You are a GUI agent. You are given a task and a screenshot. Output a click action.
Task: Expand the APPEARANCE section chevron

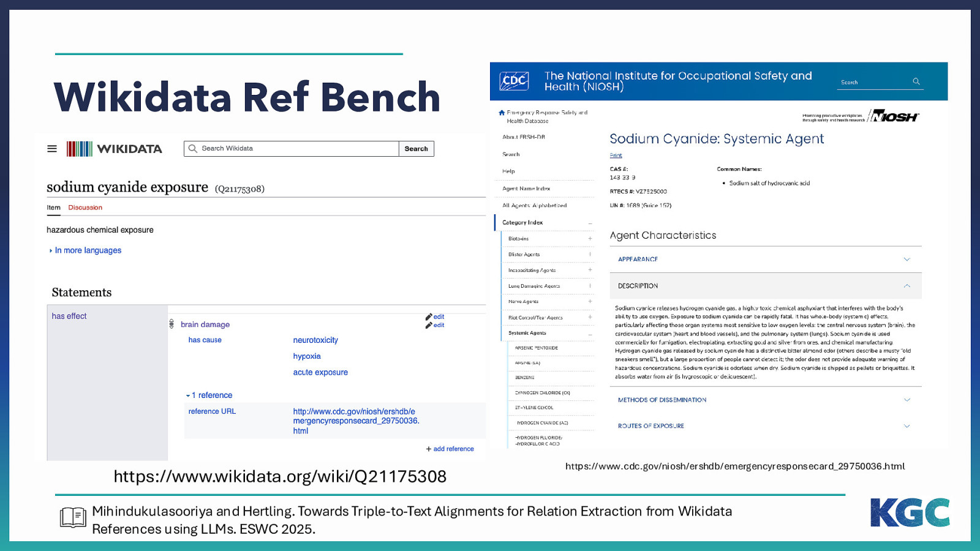[x=907, y=259]
